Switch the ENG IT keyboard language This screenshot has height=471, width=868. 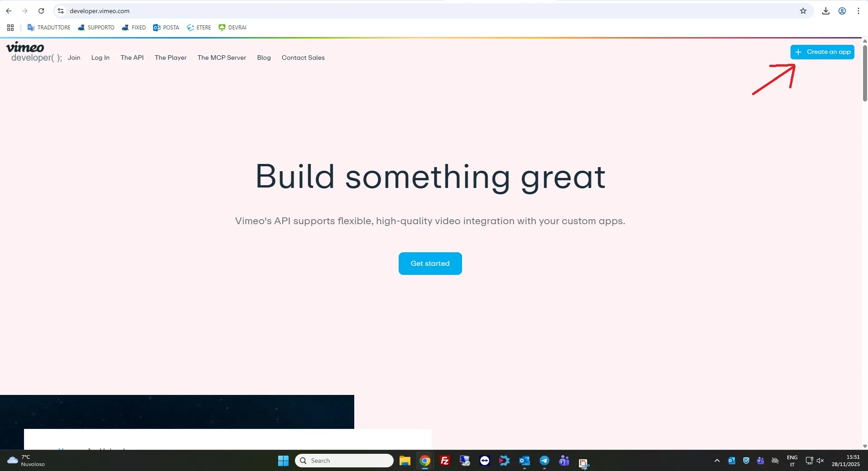792,461
